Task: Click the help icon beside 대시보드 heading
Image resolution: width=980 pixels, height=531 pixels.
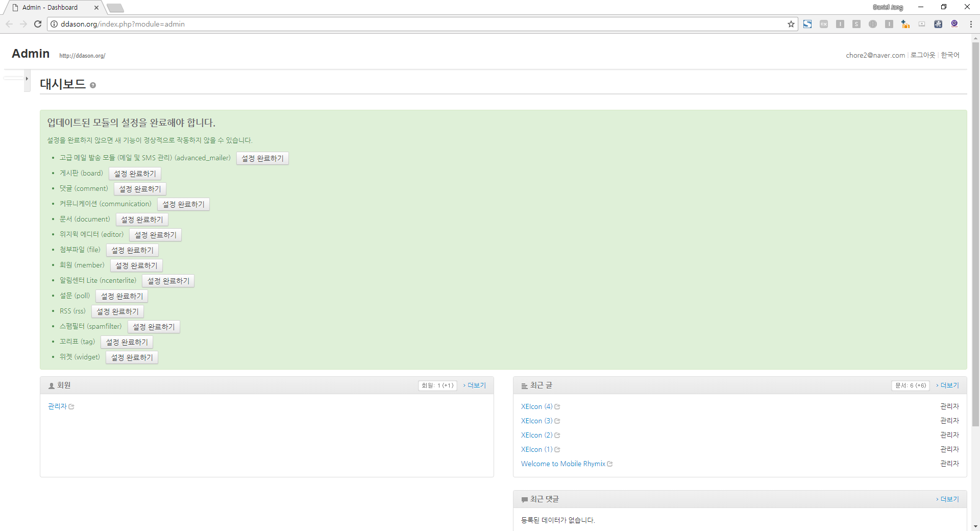Action: click(93, 85)
